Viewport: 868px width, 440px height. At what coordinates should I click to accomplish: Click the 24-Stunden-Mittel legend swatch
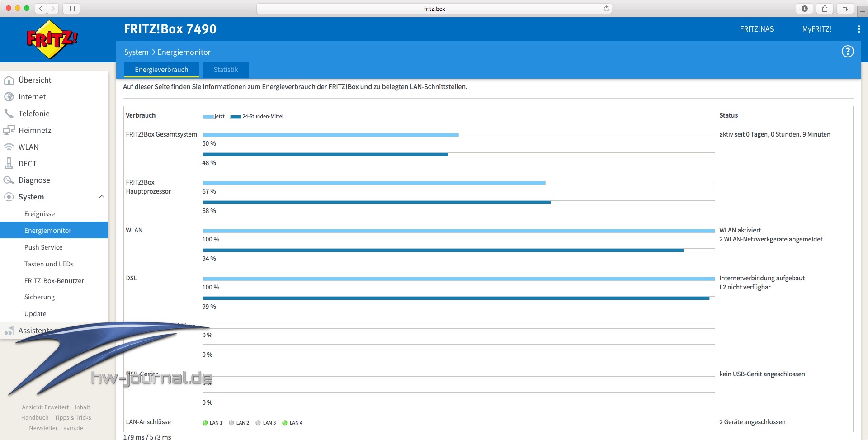coord(236,117)
